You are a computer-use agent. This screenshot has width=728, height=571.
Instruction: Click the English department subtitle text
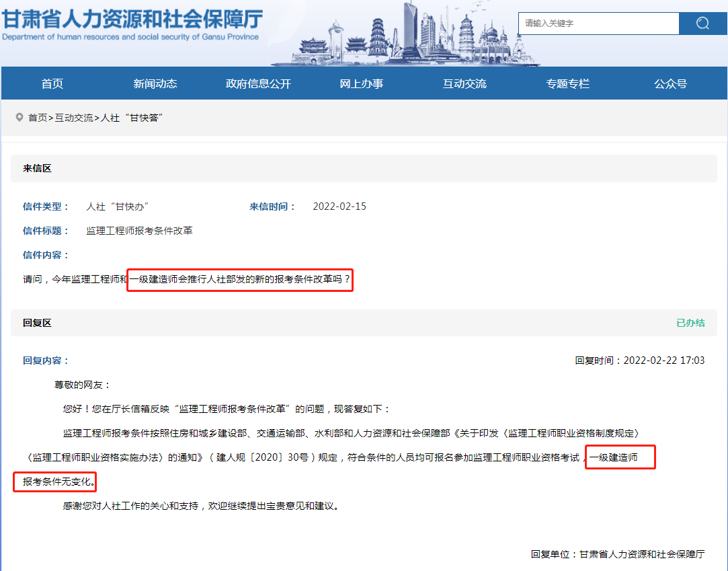click(x=130, y=37)
